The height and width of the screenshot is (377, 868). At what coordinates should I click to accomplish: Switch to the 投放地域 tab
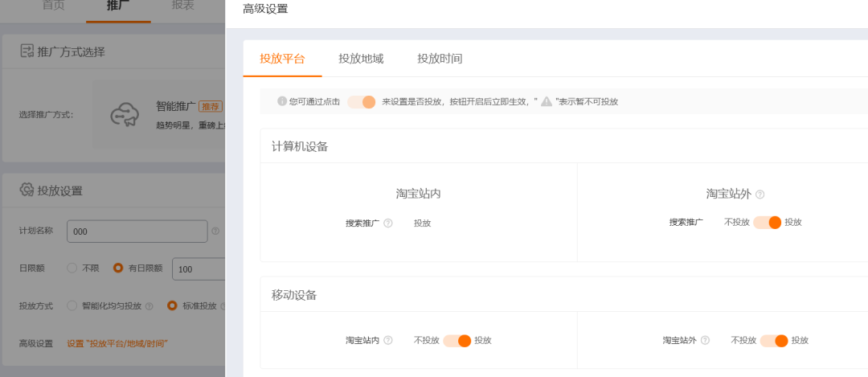pos(361,59)
